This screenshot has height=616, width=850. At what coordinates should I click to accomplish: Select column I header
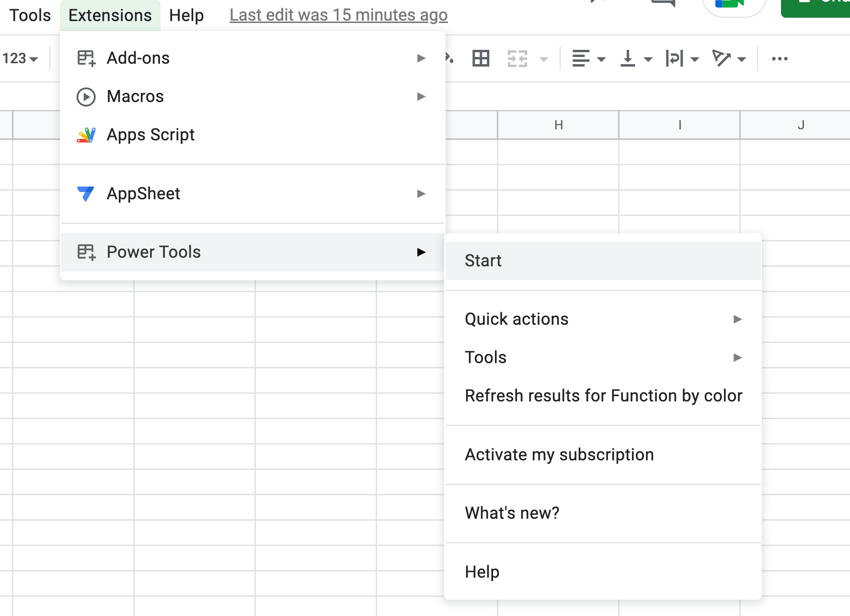tap(679, 125)
